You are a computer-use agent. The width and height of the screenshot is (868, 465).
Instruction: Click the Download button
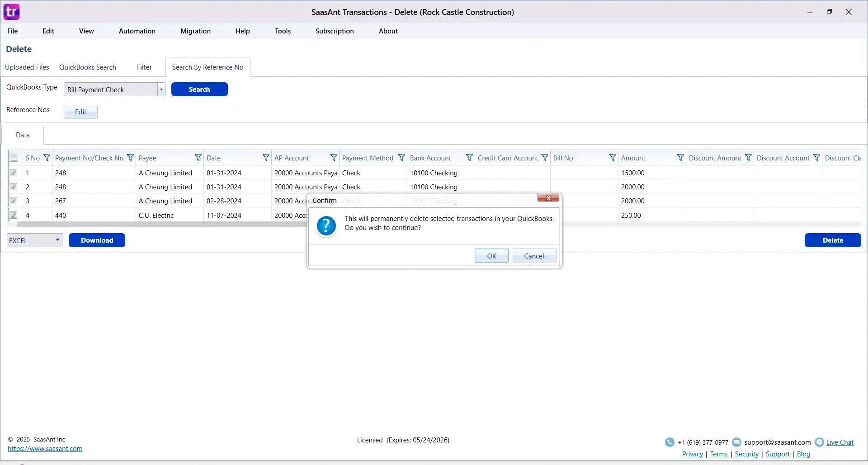97,240
